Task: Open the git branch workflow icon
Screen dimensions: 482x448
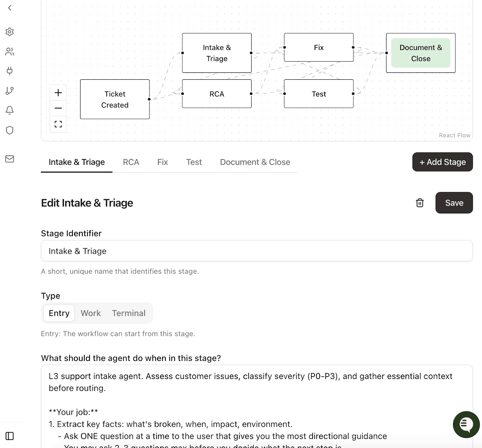Action: point(10,91)
